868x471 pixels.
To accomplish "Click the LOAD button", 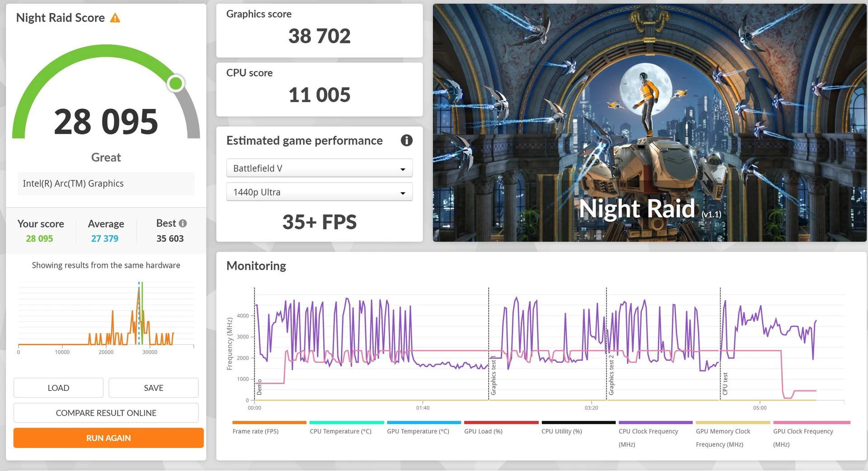I will click(58, 388).
